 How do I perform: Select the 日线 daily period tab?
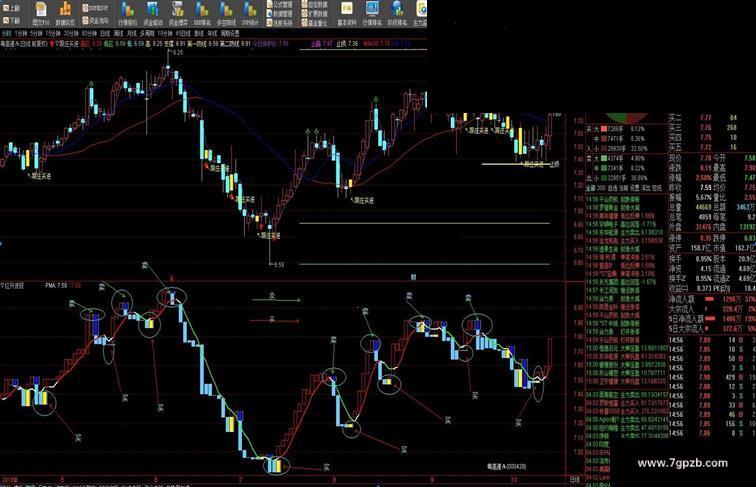[x=105, y=34]
